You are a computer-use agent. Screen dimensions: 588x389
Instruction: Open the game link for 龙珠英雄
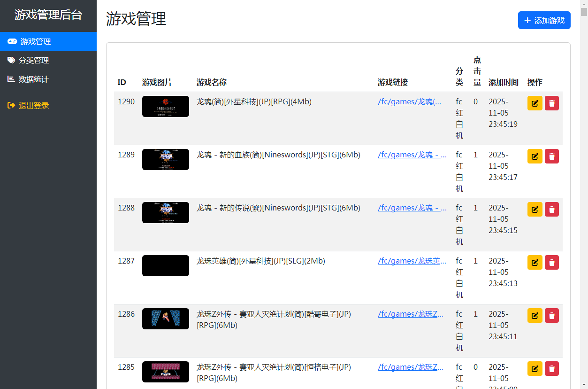click(411, 261)
